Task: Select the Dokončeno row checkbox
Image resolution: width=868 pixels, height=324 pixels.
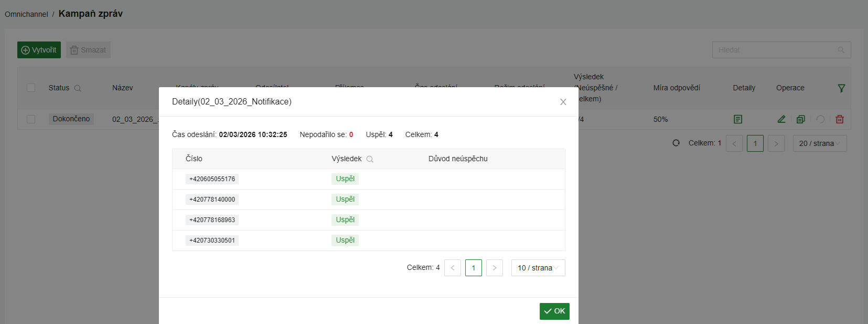Action: click(x=31, y=119)
